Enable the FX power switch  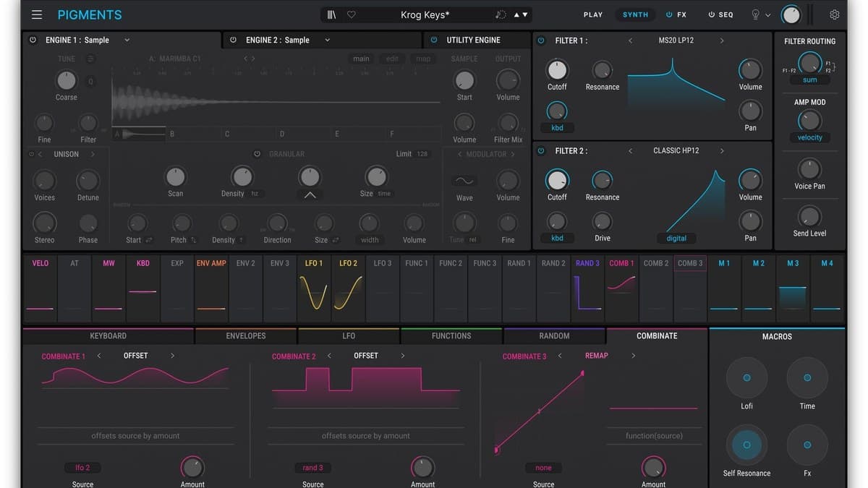[669, 14]
